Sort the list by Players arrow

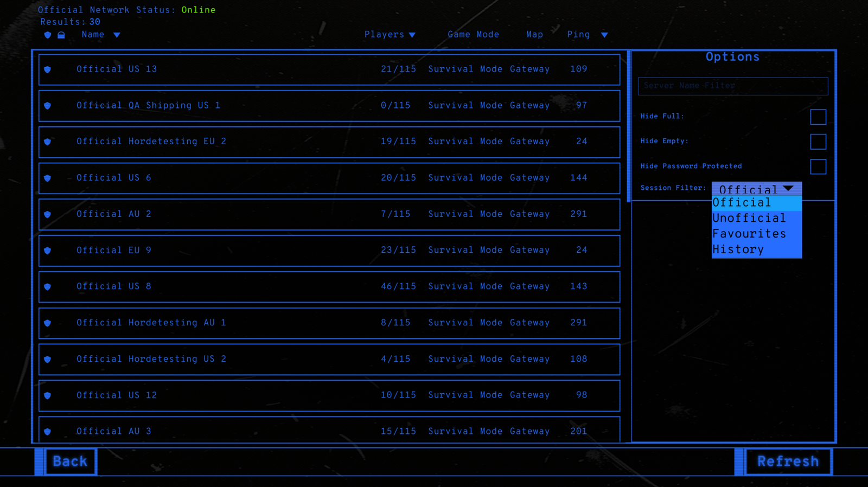[x=412, y=35]
